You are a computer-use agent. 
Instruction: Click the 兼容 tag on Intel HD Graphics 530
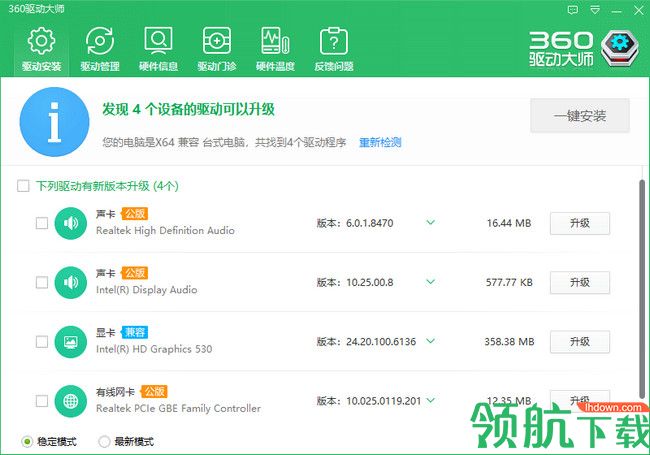click(135, 332)
